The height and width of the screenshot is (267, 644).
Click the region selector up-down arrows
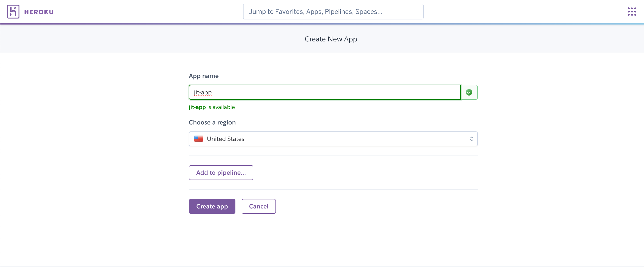[x=472, y=139]
